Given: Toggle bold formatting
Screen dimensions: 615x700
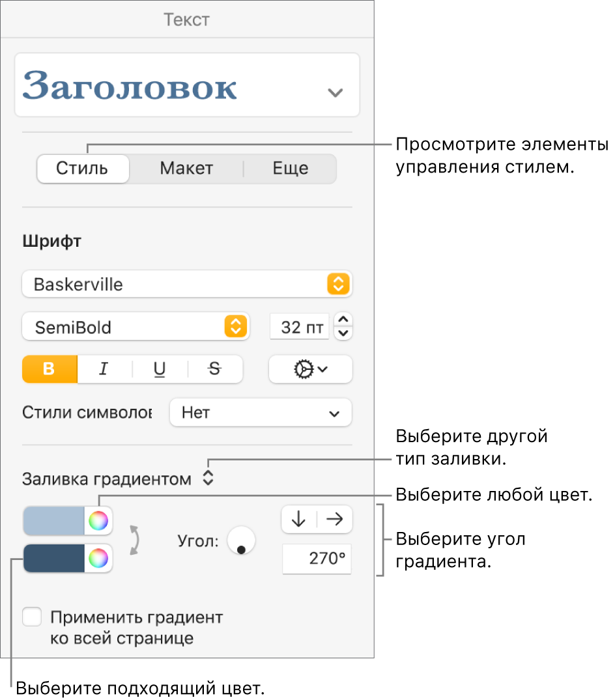Looking at the screenshot, I should [50, 369].
